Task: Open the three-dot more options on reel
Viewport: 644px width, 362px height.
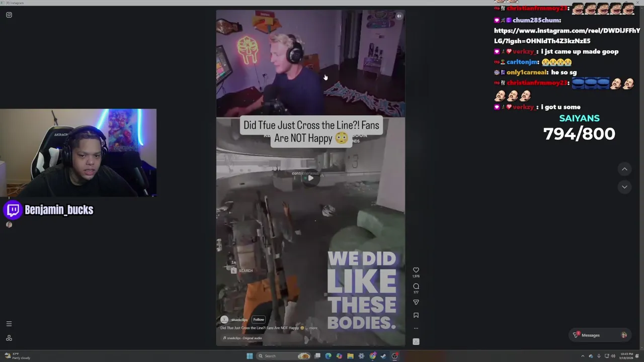Action: pyautogui.click(x=416, y=328)
